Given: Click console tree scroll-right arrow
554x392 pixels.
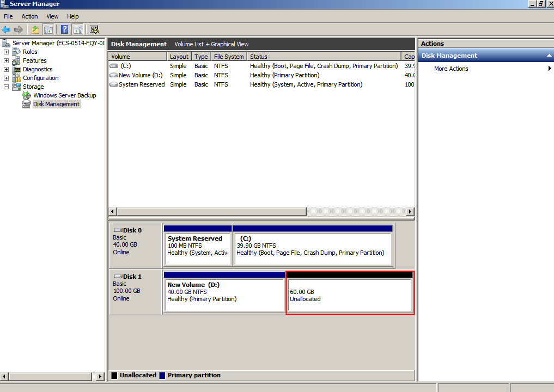Looking at the screenshot, I should pyautogui.click(x=100, y=376).
